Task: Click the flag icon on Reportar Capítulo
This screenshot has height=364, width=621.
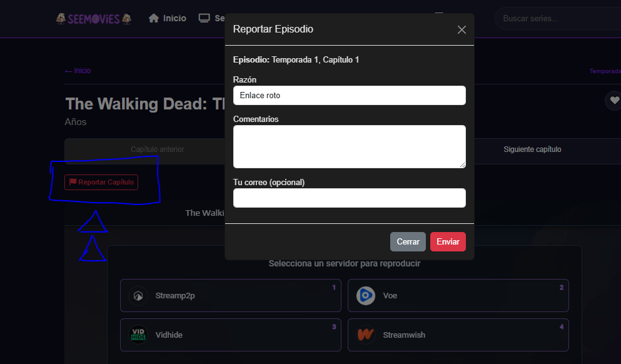Action: coord(73,182)
